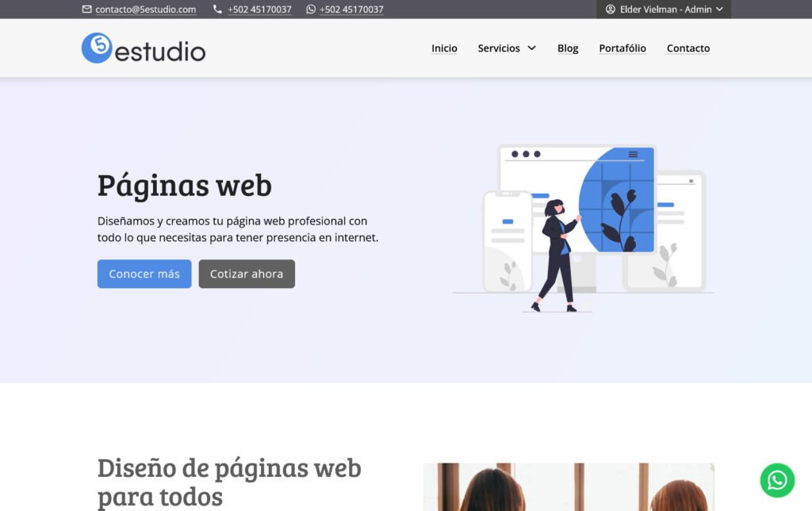Viewport: 812px width, 511px height.
Task: Click the estudio logo text
Action: 160,52
